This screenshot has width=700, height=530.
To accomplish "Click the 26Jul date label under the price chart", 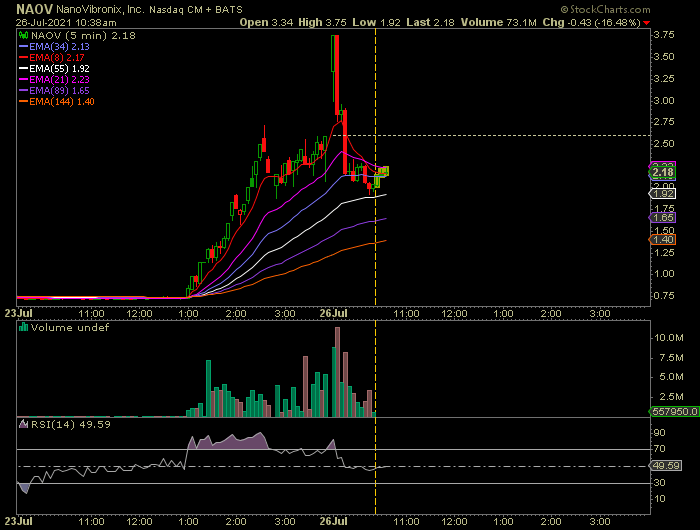I will click(x=333, y=313).
